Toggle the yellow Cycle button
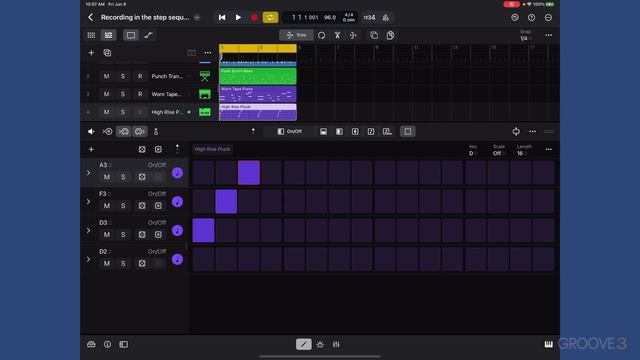Screen dimensions: 640x360 pyautogui.click(x=270, y=18)
